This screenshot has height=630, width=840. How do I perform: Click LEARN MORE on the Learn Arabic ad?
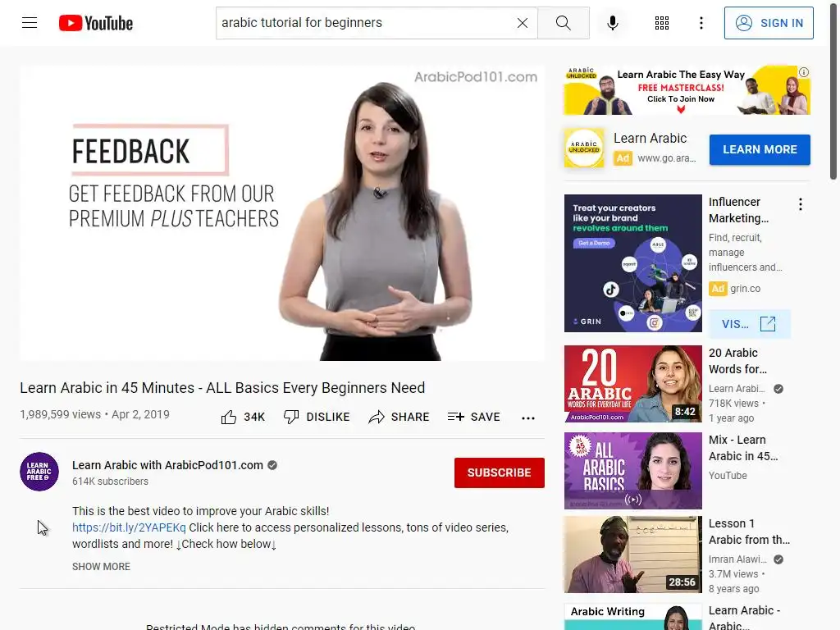tap(760, 149)
